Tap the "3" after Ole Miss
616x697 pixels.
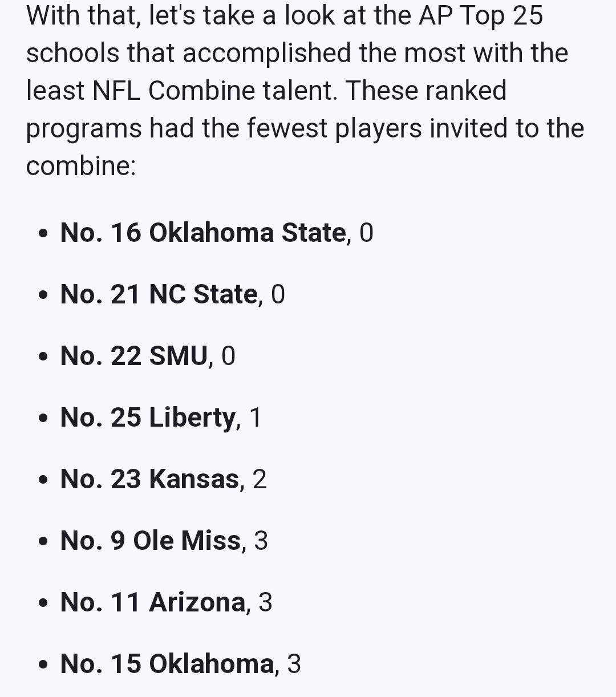point(261,541)
